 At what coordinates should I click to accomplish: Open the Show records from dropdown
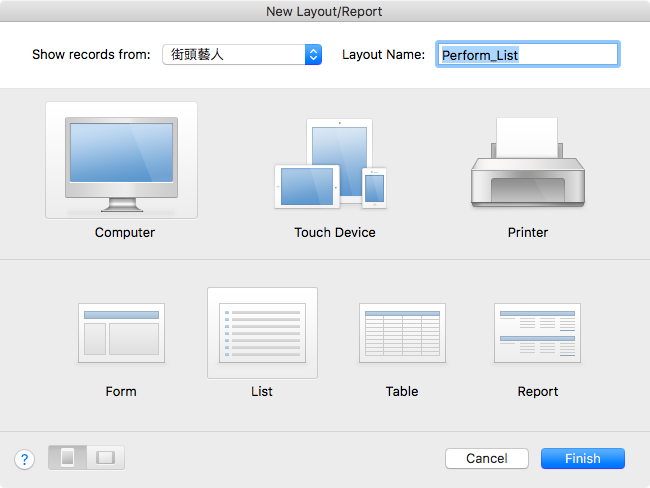(242, 55)
